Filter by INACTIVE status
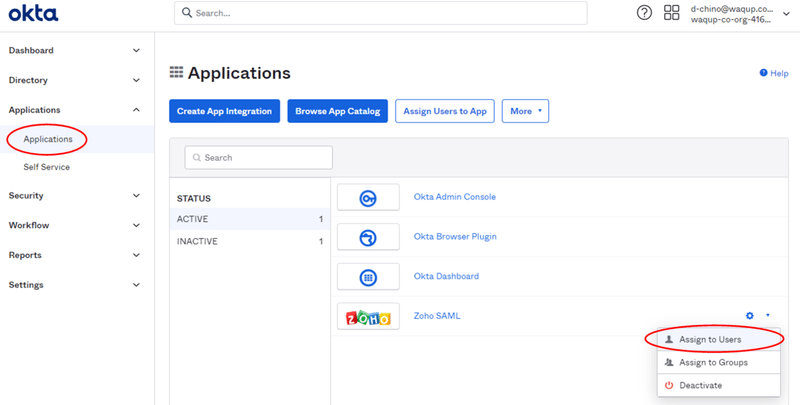This screenshot has width=800, height=405. pyautogui.click(x=249, y=241)
